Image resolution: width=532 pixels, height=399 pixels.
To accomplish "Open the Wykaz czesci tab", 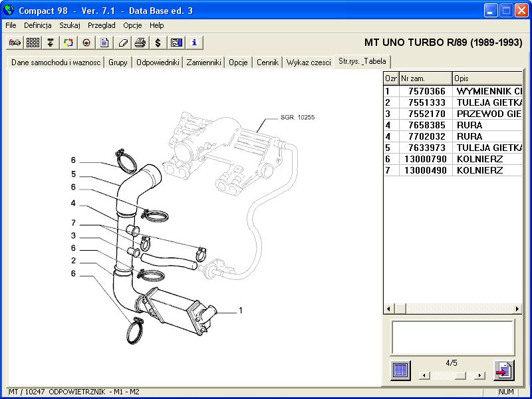I will pos(309,63).
